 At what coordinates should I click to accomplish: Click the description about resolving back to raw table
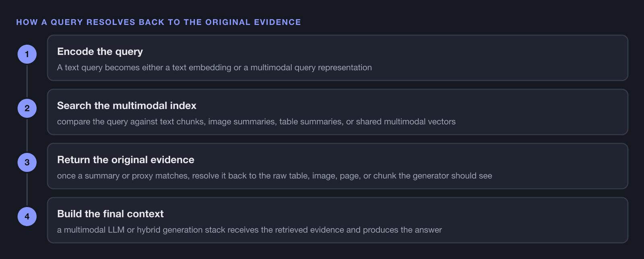point(275,176)
